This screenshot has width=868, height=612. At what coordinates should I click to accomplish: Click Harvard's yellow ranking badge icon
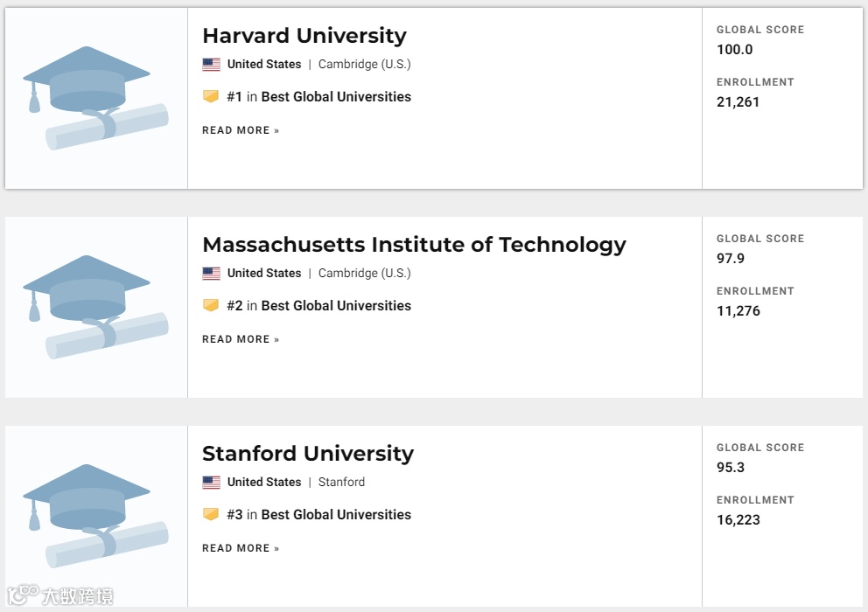pyautogui.click(x=211, y=97)
